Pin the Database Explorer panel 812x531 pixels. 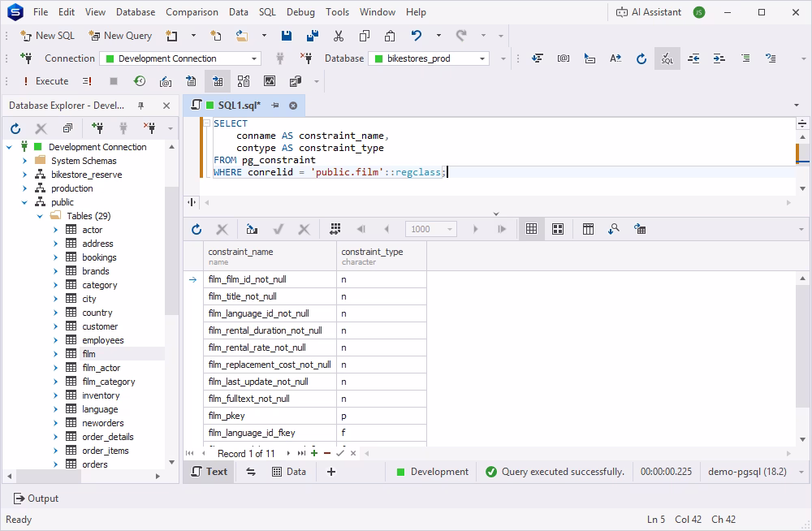[x=140, y=106]
